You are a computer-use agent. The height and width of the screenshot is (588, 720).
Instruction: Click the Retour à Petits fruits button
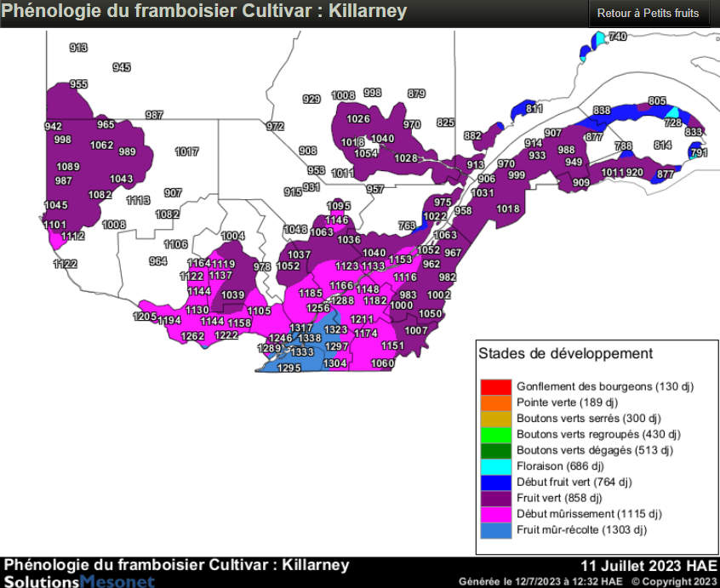pyautogui.click(x=649, y=14)
